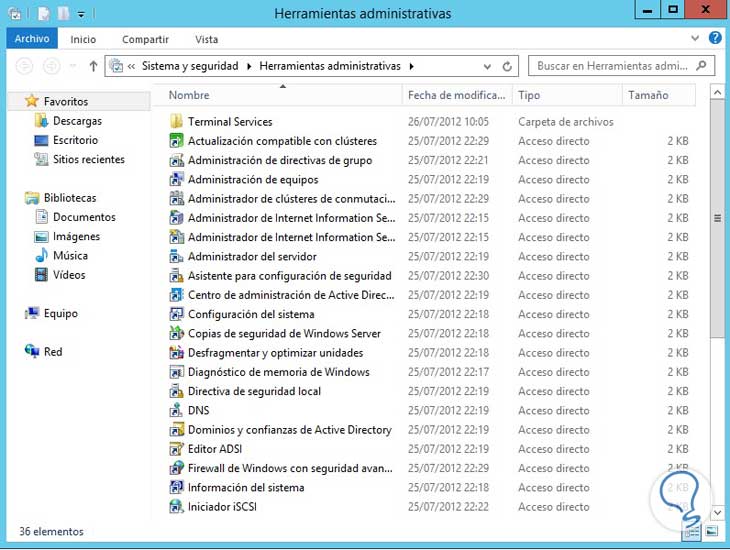Select the Asistente para configuración de seguridad icon

coord(176,276)
